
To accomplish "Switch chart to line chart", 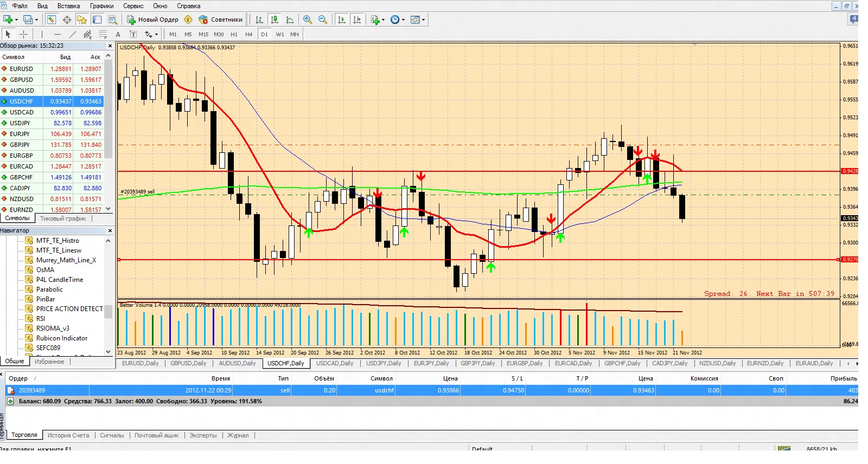I will point(290,20).
